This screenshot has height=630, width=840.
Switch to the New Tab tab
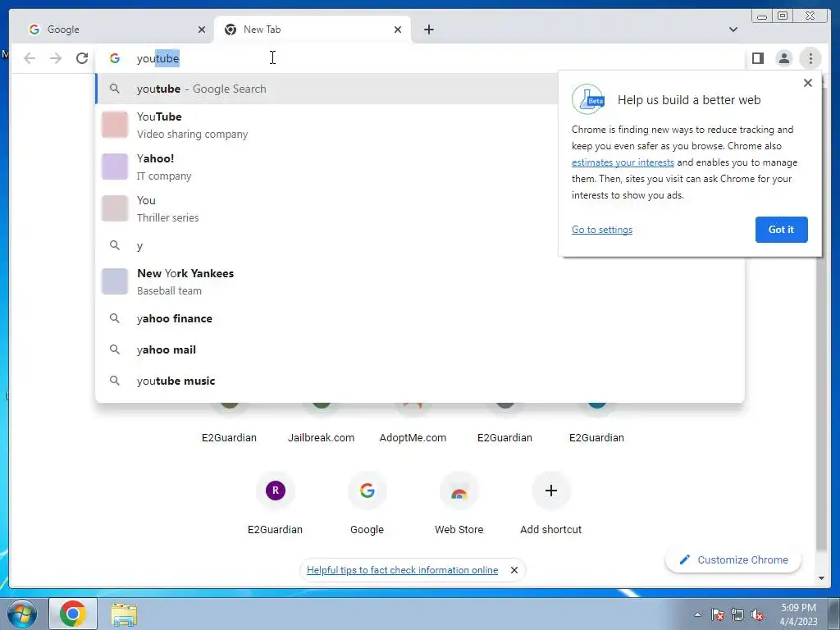[x=313, y=30]
